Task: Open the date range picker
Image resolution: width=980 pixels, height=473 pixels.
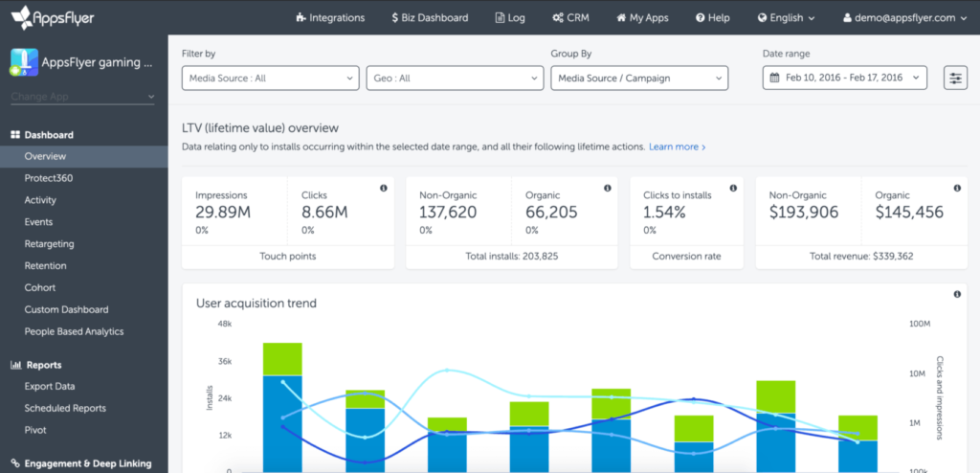Action: [x=844, y=79]
